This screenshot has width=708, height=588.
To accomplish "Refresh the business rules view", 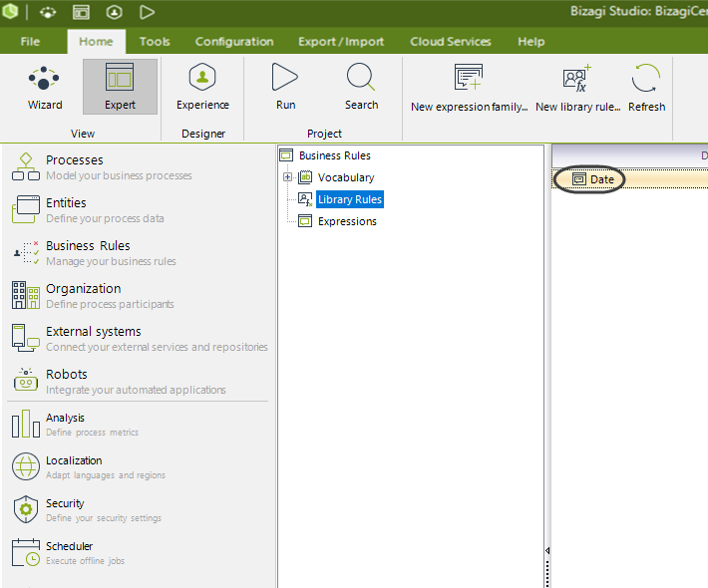I will click(646, 88).
